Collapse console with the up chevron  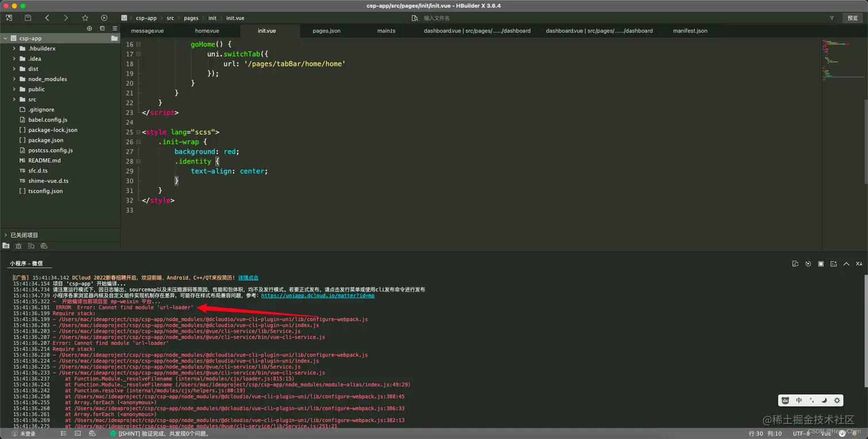click(846, 264)
